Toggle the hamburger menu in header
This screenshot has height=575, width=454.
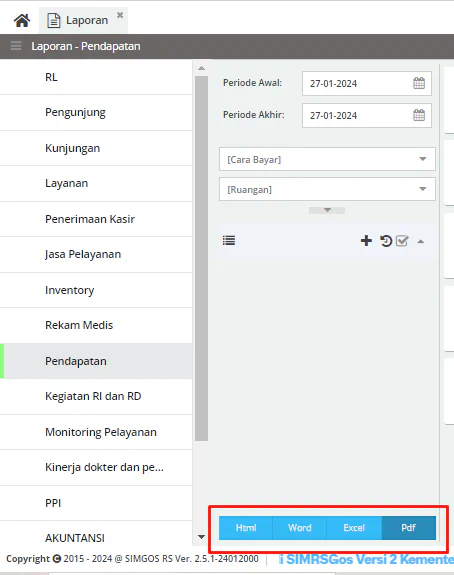(16, 46)
